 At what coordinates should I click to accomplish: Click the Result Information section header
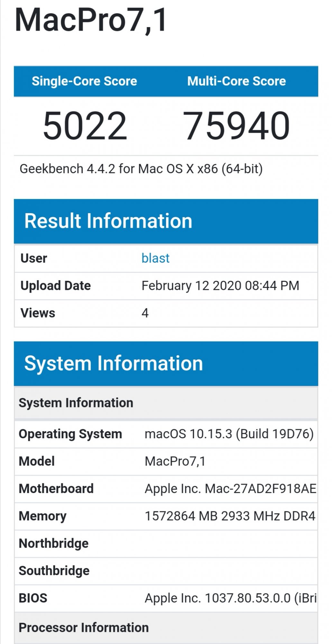pos(108,221)
